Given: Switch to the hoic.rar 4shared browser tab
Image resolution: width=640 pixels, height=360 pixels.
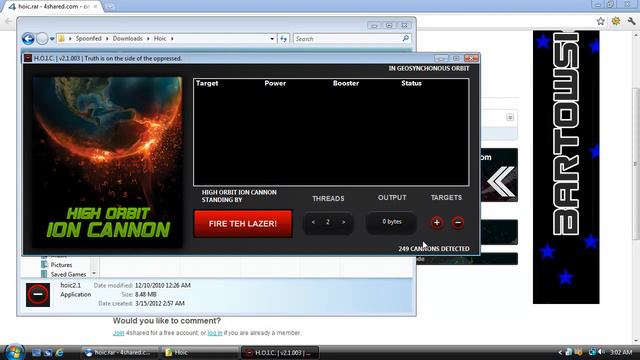Looking at the screenshot, I should [x=53, y=7].
